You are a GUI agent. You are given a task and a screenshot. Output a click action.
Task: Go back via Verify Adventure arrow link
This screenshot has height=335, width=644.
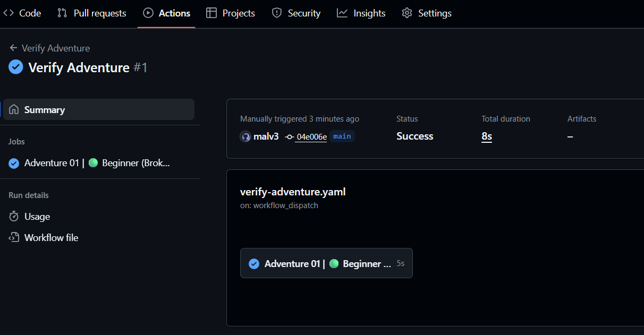pyautogui.click(x=49, y=48)
